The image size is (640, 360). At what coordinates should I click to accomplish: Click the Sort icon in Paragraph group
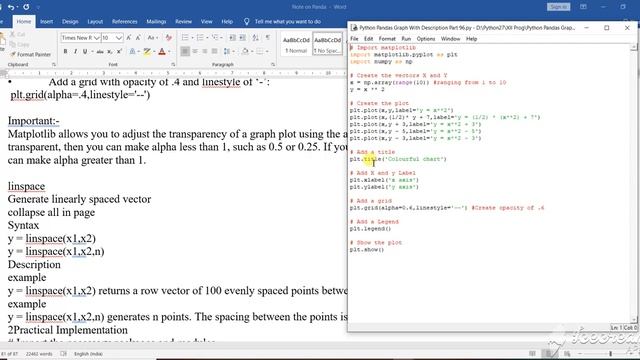tap(256, 38)
